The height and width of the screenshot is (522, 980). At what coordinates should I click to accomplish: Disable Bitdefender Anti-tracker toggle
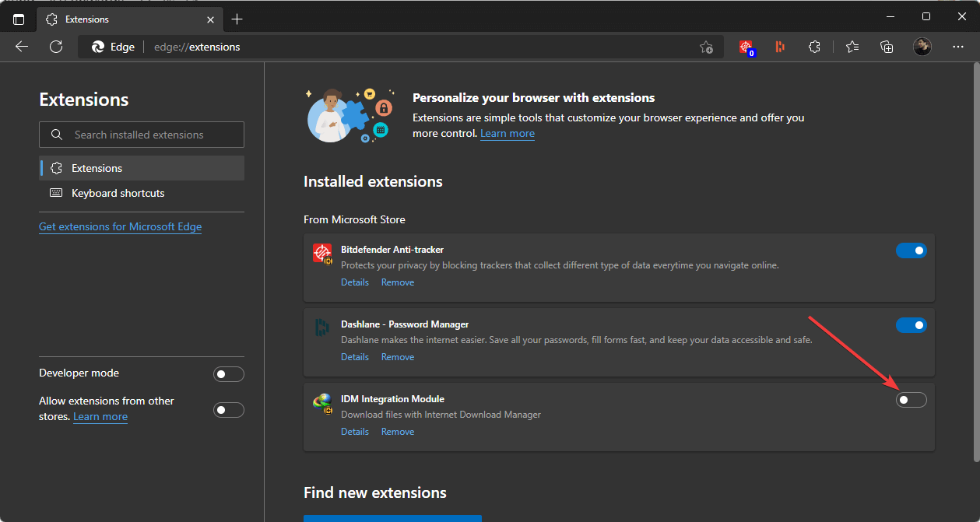click(912, 250)
